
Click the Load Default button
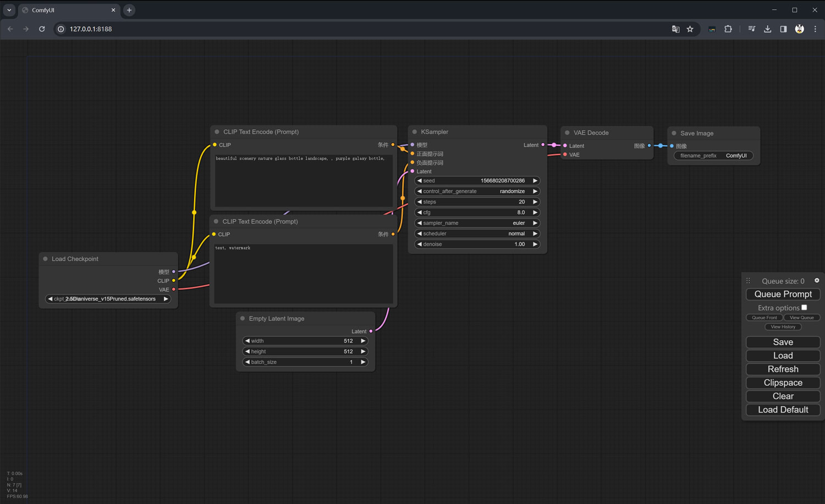click(x=783, y=410)
